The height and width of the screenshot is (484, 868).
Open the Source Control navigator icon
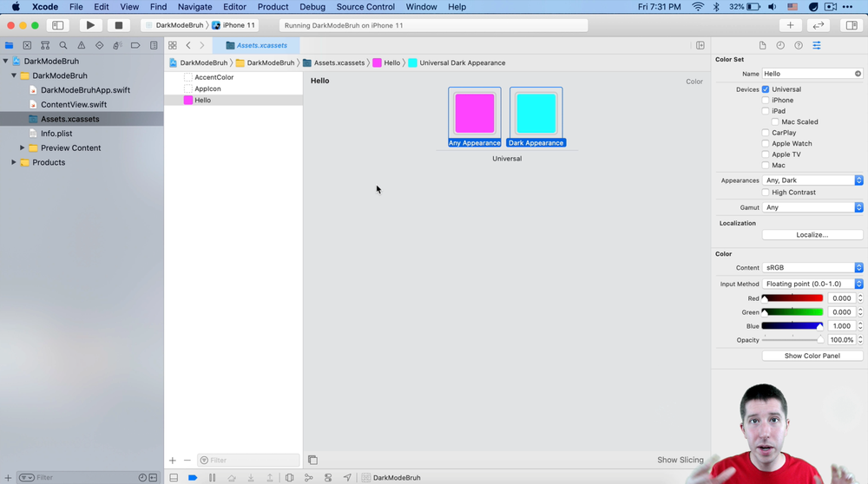[x=27, y=45]
